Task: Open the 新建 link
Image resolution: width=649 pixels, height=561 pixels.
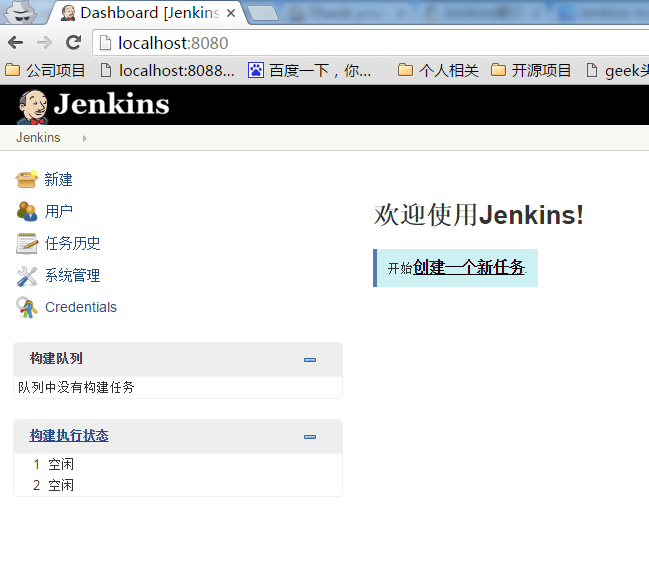Action: [58, 180]
